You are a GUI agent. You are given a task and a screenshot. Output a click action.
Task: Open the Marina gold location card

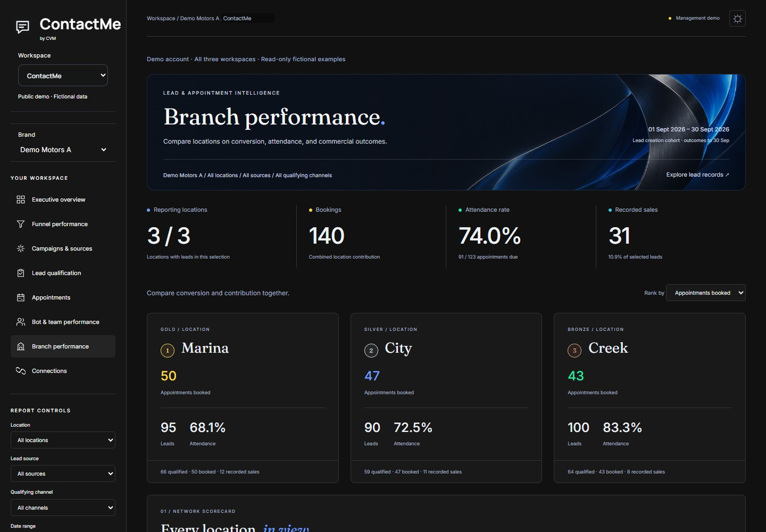click(243, 398)
